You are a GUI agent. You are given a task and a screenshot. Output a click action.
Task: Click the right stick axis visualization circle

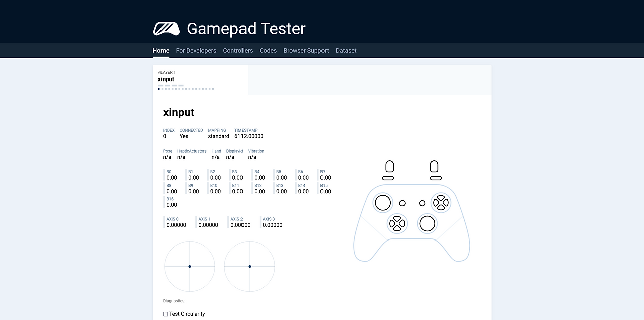(249, 266)
